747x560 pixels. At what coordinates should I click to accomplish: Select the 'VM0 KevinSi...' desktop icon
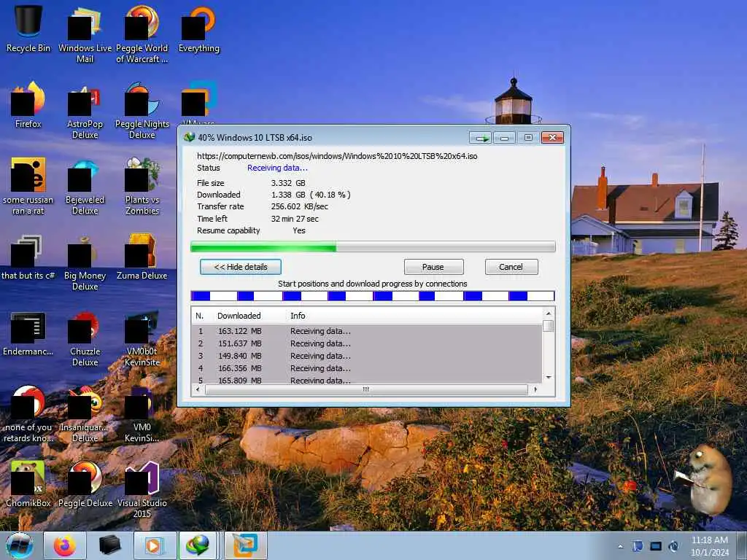(x=142, y=414)
